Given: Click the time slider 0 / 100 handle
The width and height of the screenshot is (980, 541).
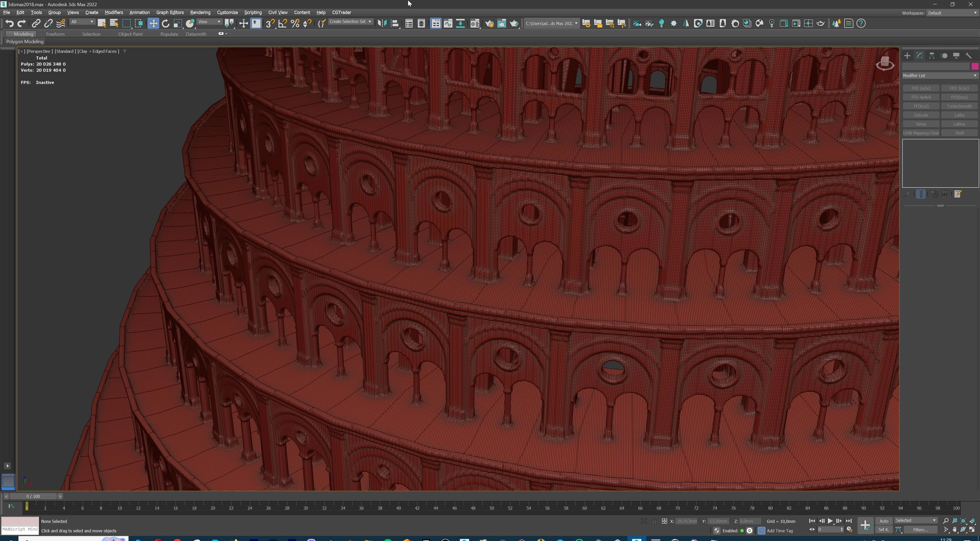Looking at the screenshot, I should pyautogui.click(x=33, y=497).
